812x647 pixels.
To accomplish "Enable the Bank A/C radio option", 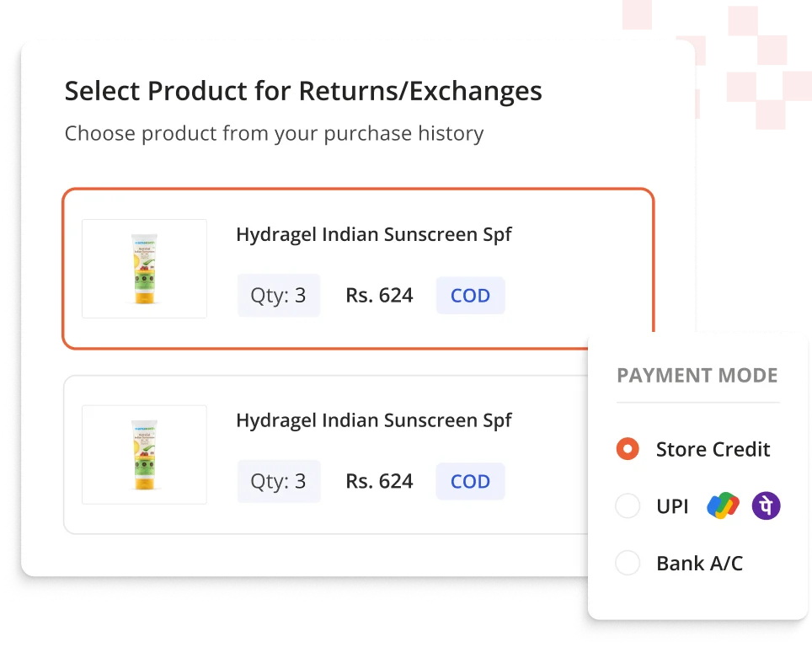I will 628,563.
